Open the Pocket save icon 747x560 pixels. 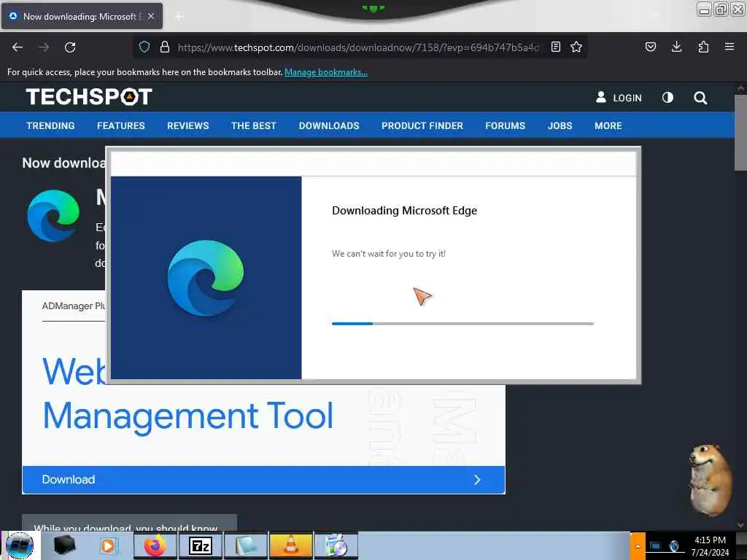(650, 47)
